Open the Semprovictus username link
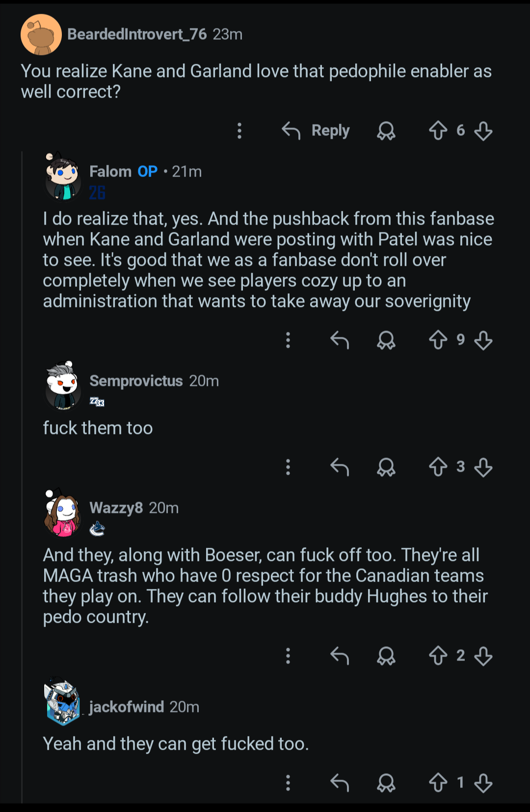The height and width of the screenshot is (812, 530). click(136, 381)
